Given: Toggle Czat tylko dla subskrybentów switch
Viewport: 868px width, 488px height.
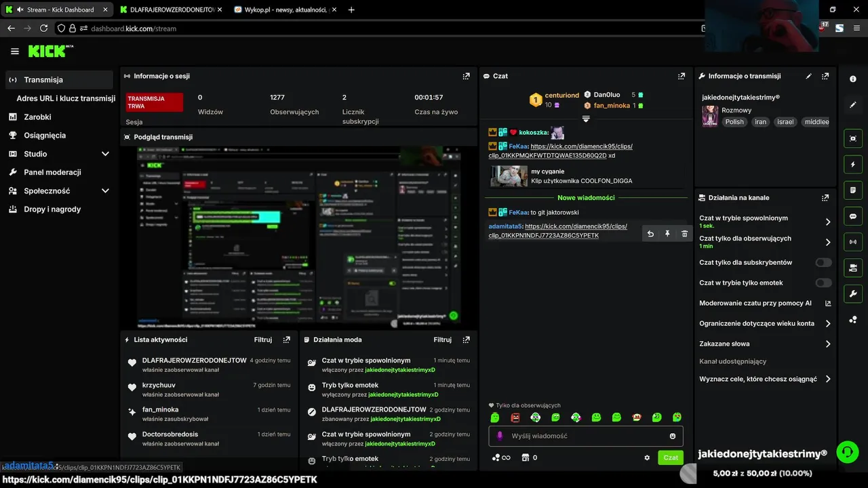Looking at the screenshot, I should (823, 262).
